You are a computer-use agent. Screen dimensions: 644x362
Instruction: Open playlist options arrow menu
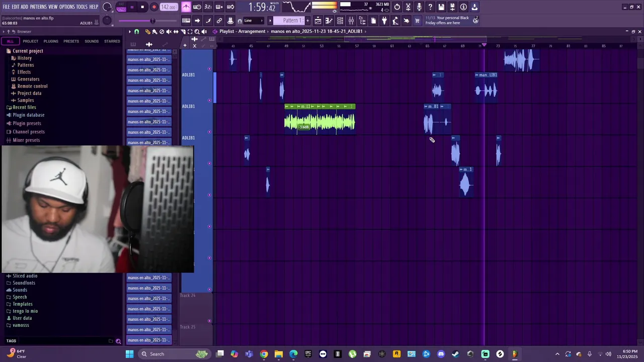(x=130, y=32)
